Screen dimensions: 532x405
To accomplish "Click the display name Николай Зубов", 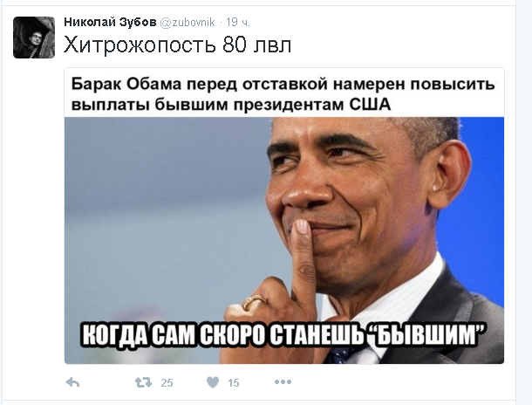I will click(x=110, y=23).
